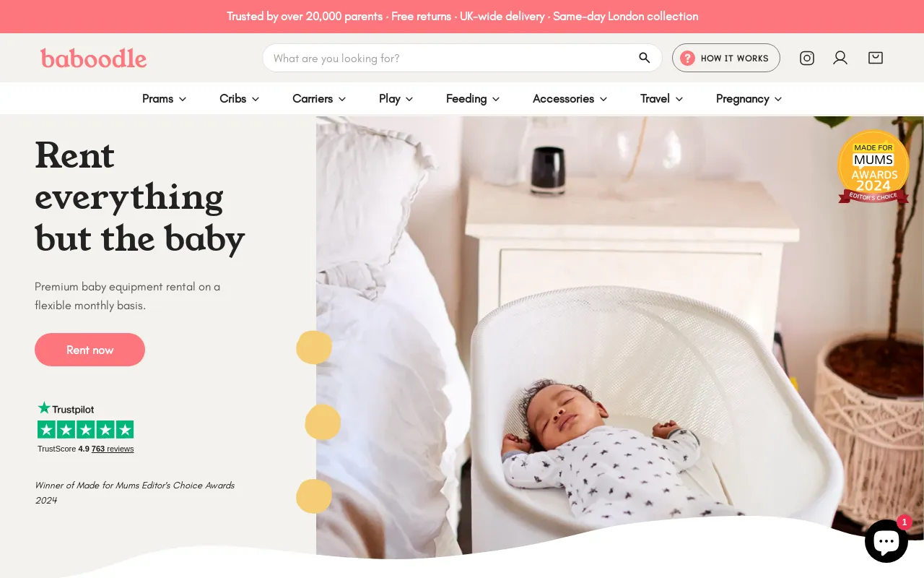Expand the Cribs dropdown menu
Image resolution: width=924 pixels, height=578 pixels.
click(x=240, y=98)
